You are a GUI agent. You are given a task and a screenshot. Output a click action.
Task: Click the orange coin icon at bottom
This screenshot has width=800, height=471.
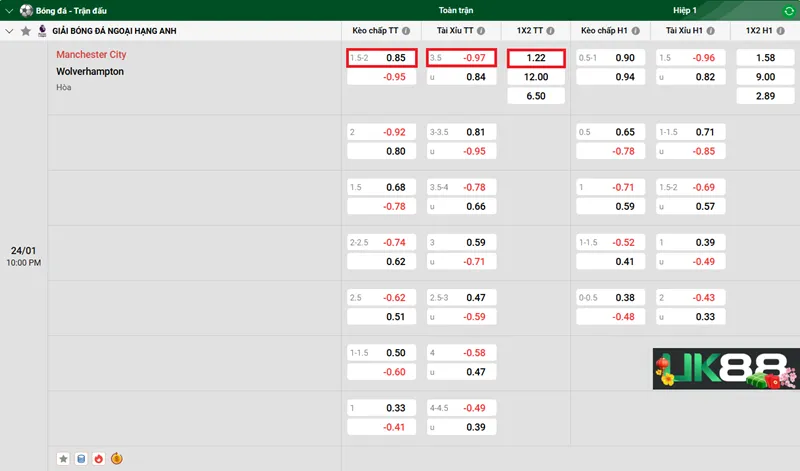pyautogui.click(x=116, y=459)
